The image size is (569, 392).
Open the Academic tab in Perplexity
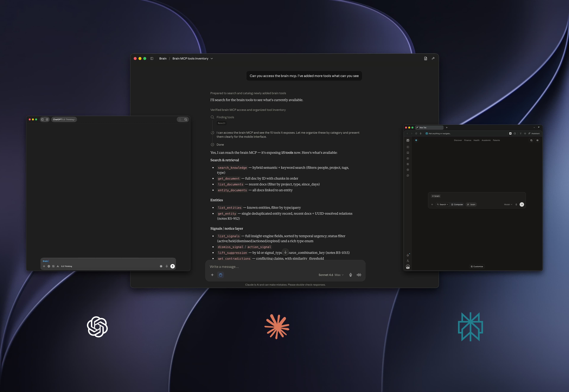coord(486,140)
